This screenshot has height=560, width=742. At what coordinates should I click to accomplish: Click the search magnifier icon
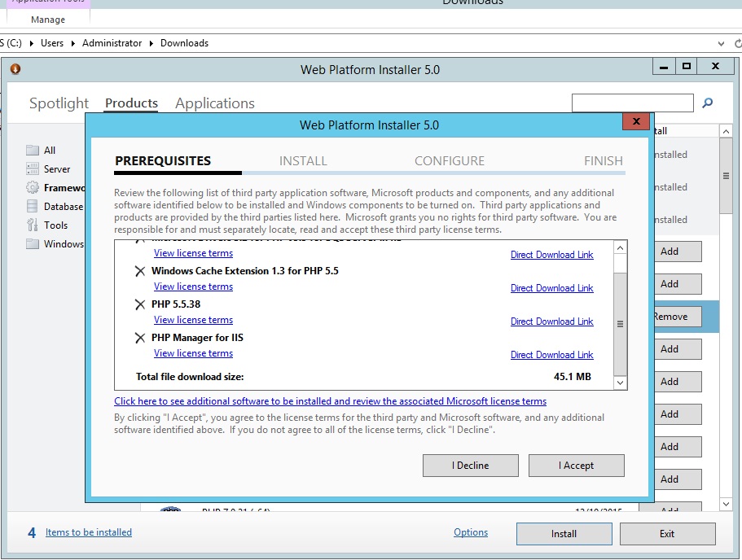coord(707,103)
